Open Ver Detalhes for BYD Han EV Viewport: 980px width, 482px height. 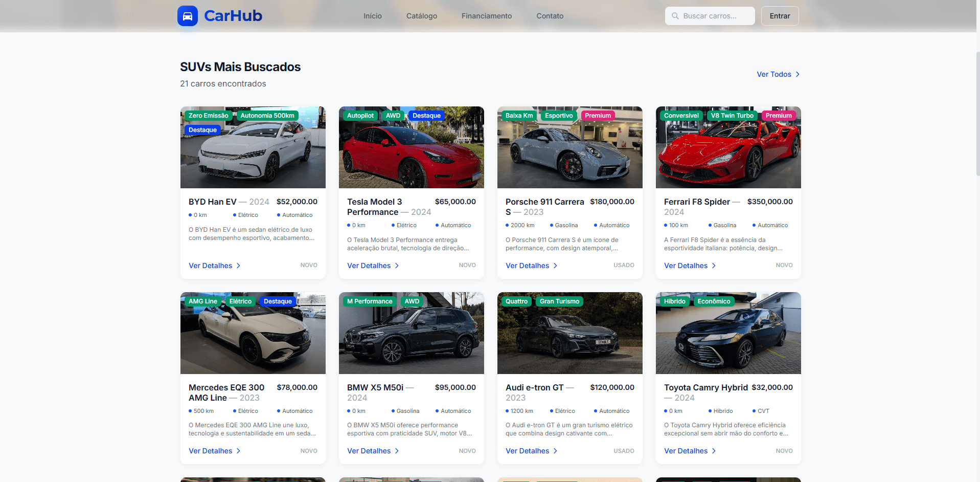coord(210,266)
